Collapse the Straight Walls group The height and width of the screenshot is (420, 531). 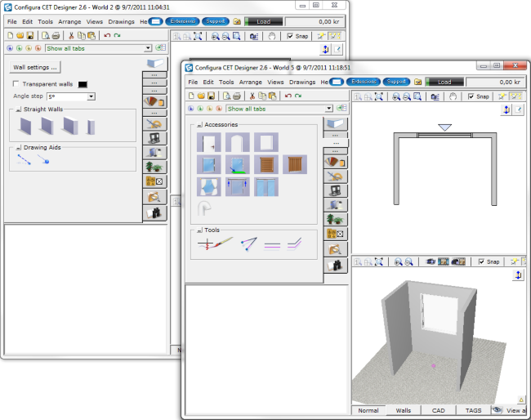click(x=19, y=109)
